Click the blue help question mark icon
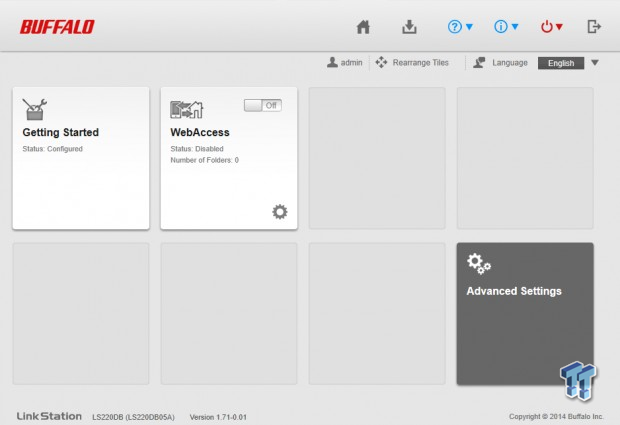620x425 pixels. point(455,27)
